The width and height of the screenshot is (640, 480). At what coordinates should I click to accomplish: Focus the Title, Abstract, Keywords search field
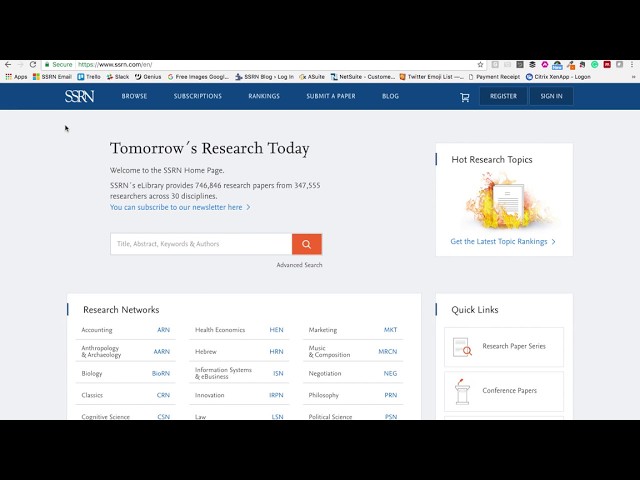tap(201, 244)
